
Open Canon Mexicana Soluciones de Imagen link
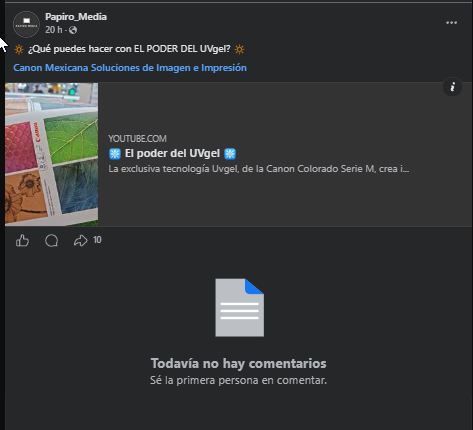130,68
